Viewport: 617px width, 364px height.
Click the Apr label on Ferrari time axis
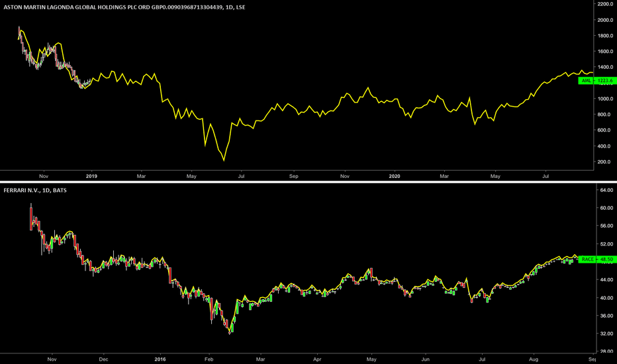(317, 359)
